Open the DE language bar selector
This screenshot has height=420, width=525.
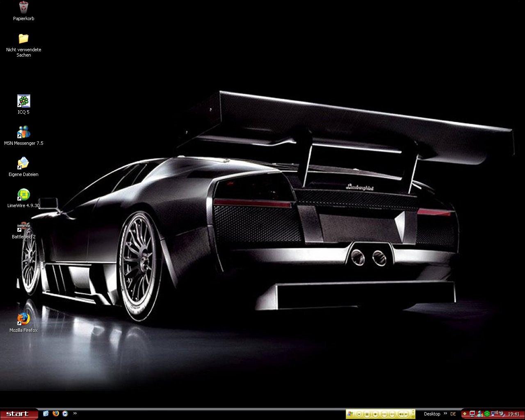453,414
